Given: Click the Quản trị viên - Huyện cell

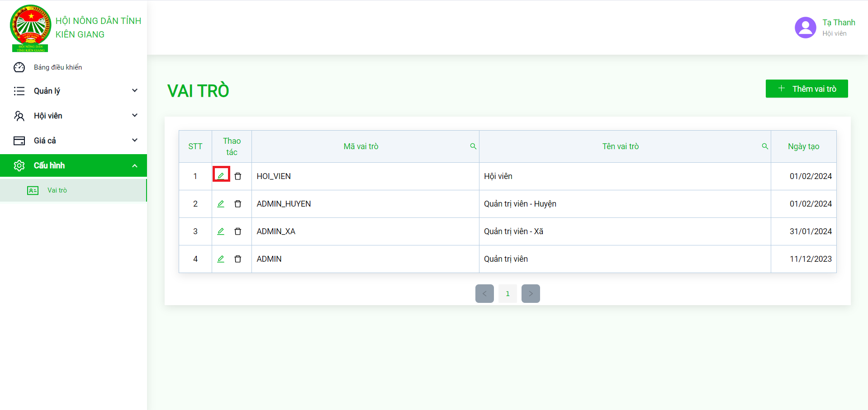Looking at the screenshot, I should [x=625, y=204].
